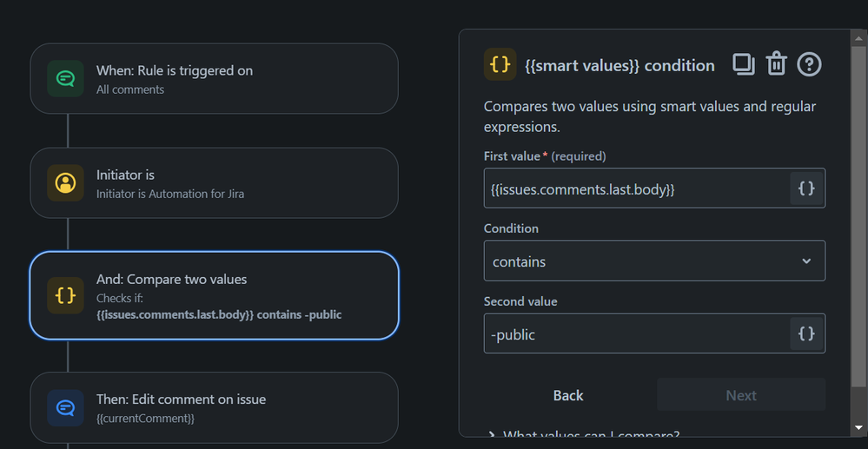Open help via question mark icon
The image size is (868, 449).
809,65
